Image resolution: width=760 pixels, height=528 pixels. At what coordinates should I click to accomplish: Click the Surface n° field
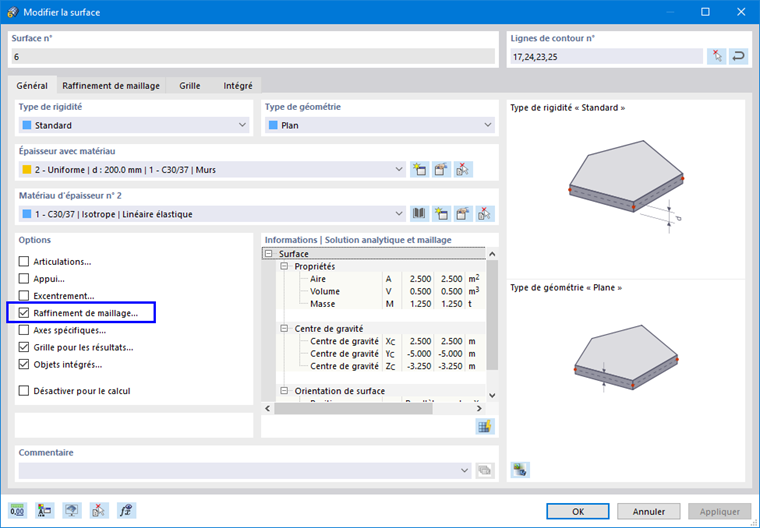253,57
